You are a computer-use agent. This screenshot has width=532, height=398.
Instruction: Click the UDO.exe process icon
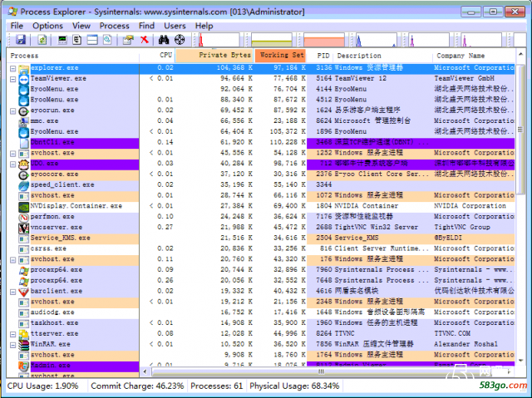tap(24, 164)
